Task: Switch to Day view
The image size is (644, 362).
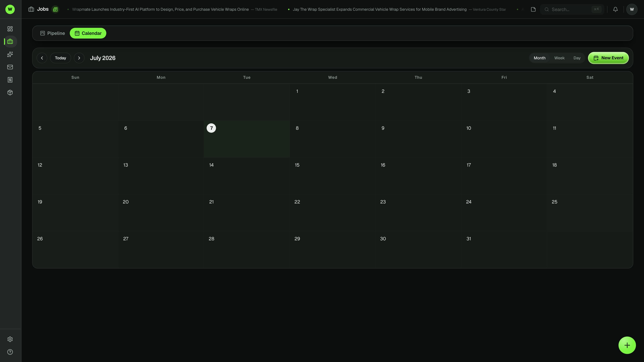Action: (577, 58)
